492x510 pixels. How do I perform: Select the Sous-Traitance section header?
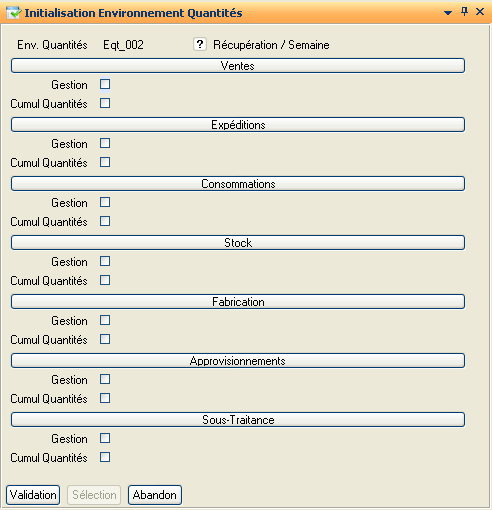[x=238, y=420]
